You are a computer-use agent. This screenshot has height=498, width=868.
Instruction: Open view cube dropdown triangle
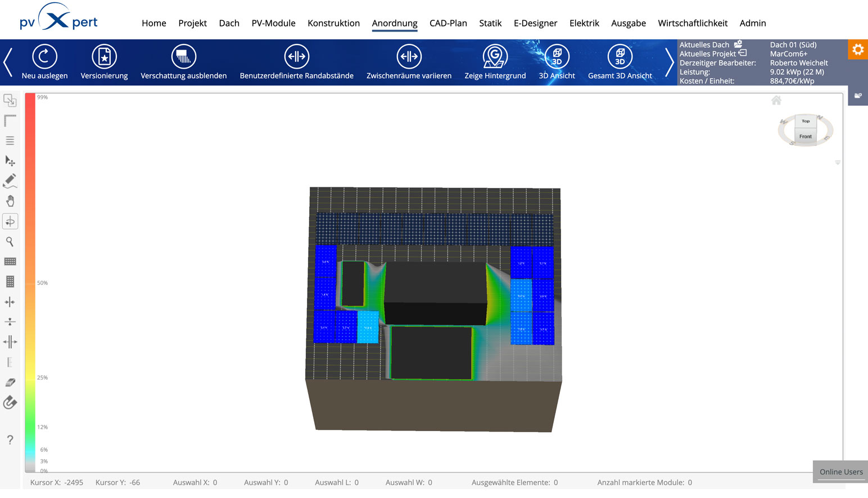837,163
